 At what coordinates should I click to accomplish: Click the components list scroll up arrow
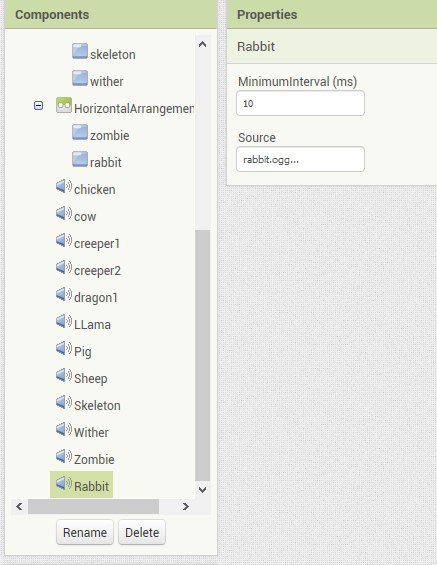pyautogui.click(x=202, y=44)
